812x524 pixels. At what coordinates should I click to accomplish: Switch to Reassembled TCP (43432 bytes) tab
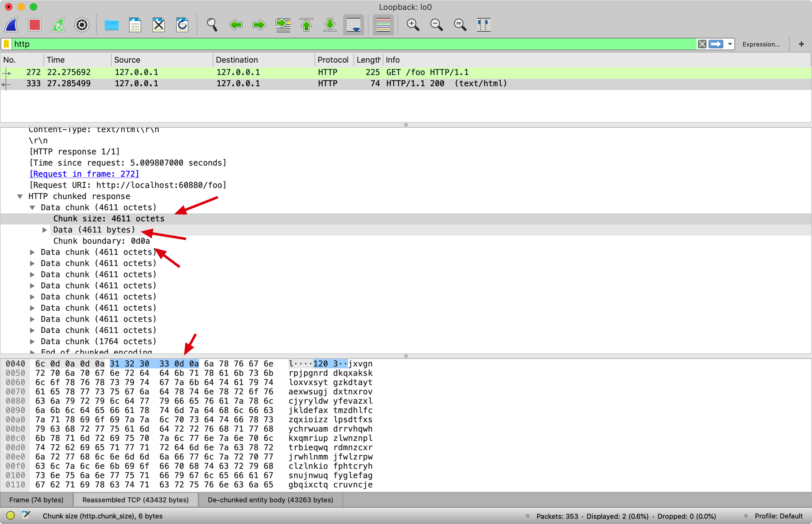136,500
